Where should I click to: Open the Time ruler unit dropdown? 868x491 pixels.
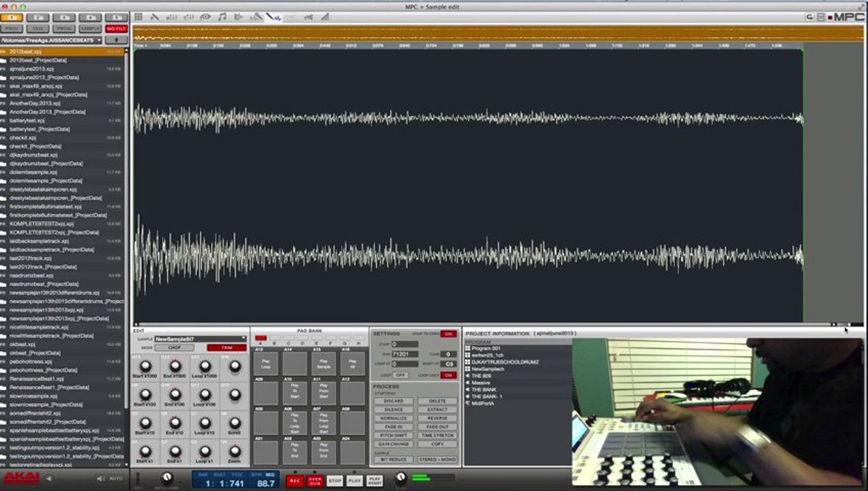point(140,46)
